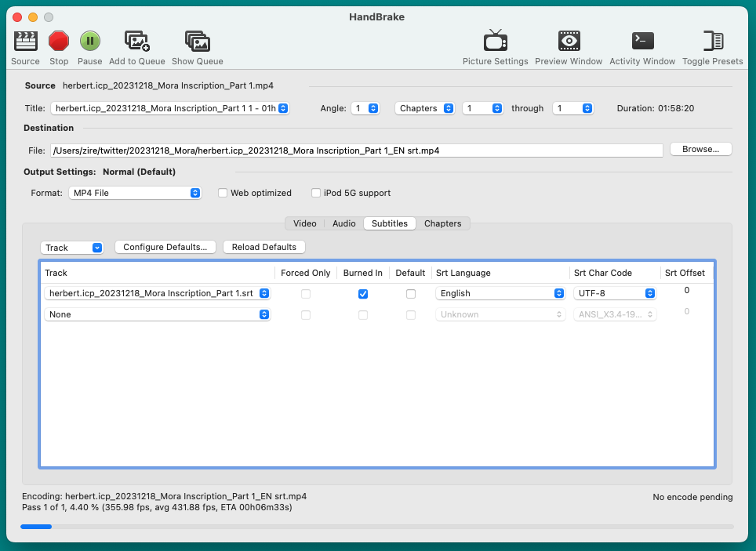Switch to the Audio tab
The image size is (756, 551).
(x=343, y=223)
